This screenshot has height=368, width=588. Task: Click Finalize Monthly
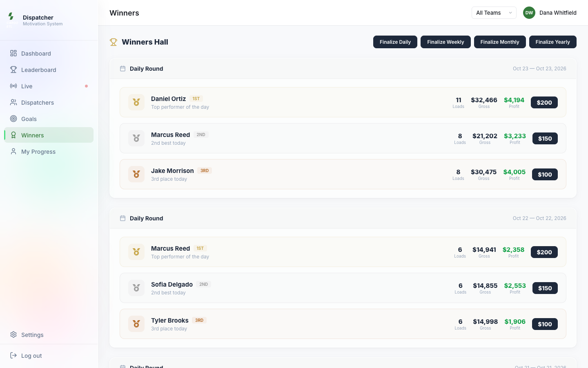(x=500, y=42)
